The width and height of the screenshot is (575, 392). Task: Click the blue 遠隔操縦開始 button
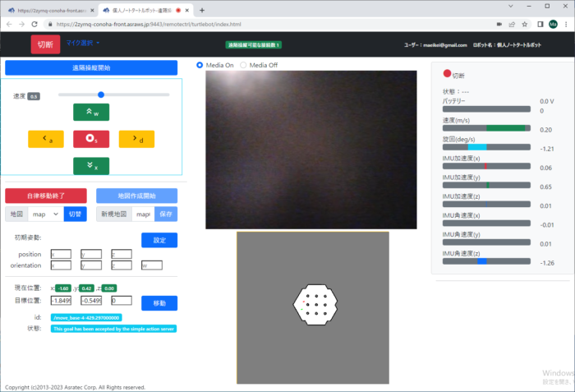pos(91,68)
